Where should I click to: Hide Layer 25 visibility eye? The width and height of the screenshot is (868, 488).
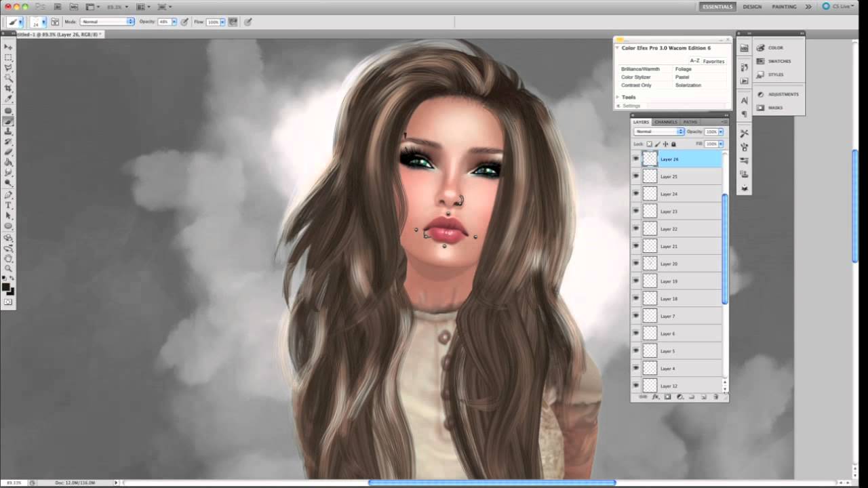[x=636, y=176]
